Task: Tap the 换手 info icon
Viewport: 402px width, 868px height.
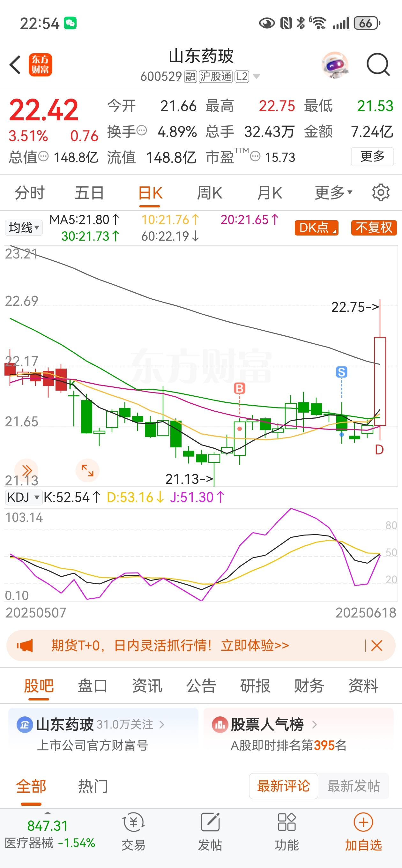Action: pyautogui.click(x=142, y=131)
